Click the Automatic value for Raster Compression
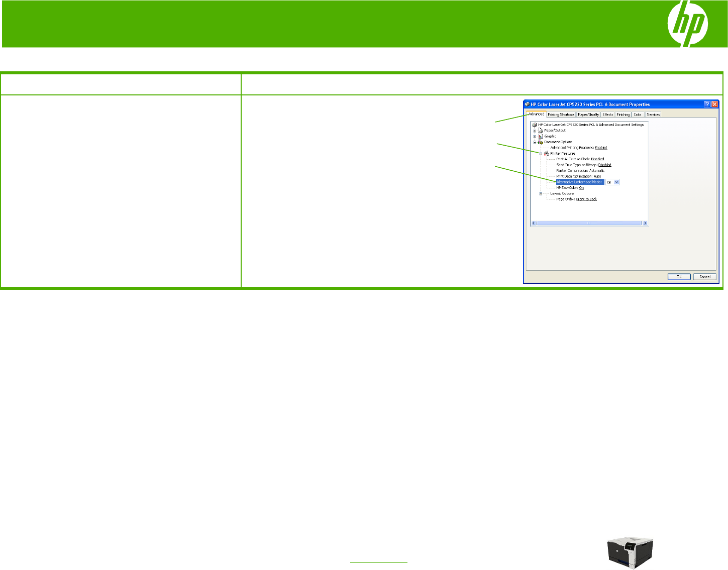The width and height of the screenshot is (728, 570). [x=597, y=171]
